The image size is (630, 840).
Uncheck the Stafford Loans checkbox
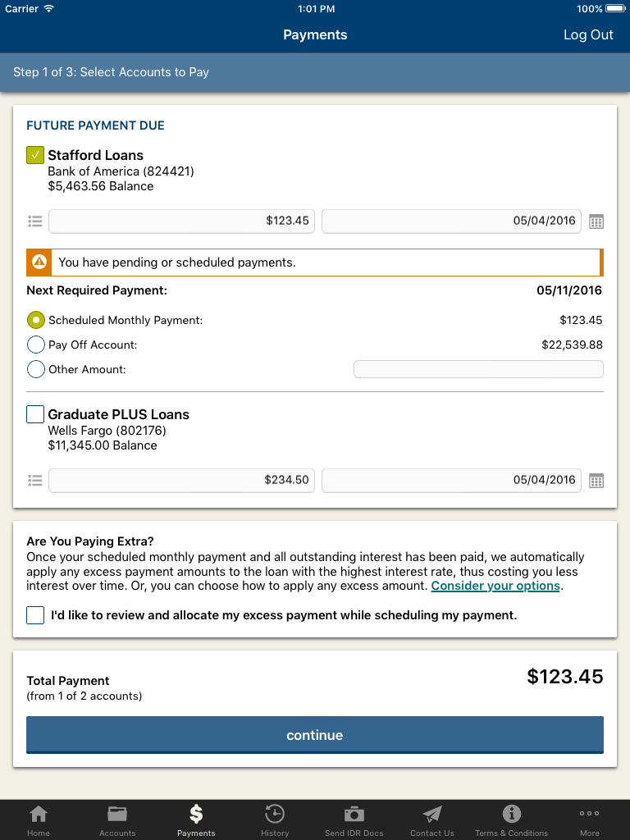click(35, 155)
